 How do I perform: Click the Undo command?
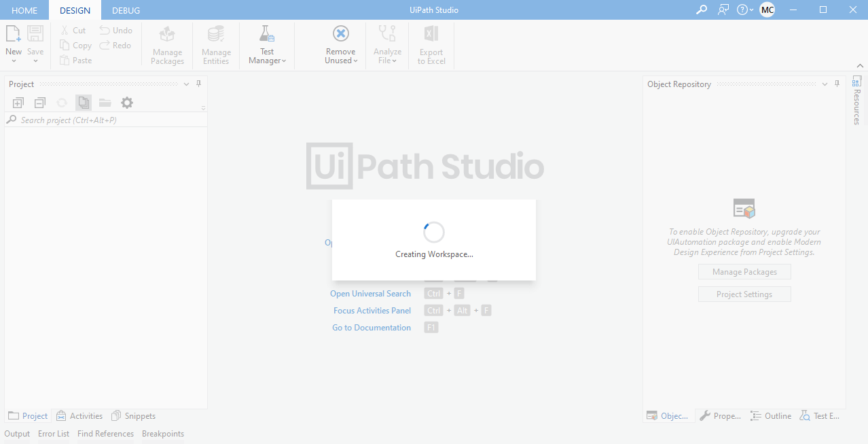click(115, 31)
